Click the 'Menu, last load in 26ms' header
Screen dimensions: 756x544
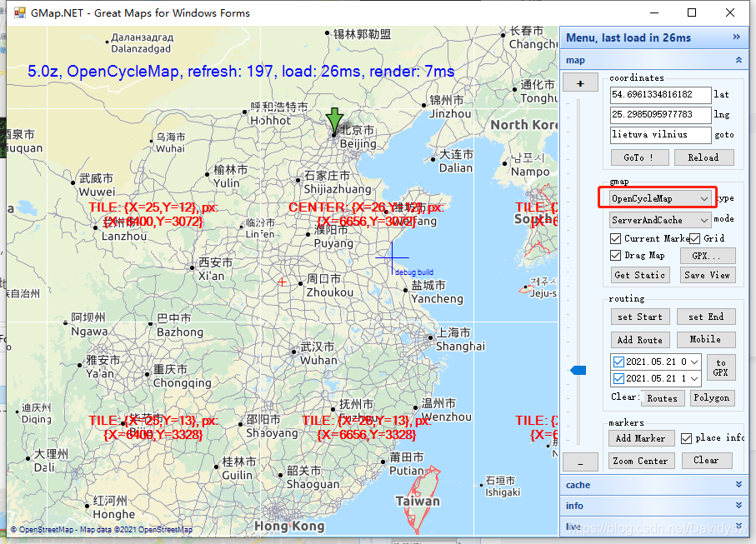[x=628, y=37]
